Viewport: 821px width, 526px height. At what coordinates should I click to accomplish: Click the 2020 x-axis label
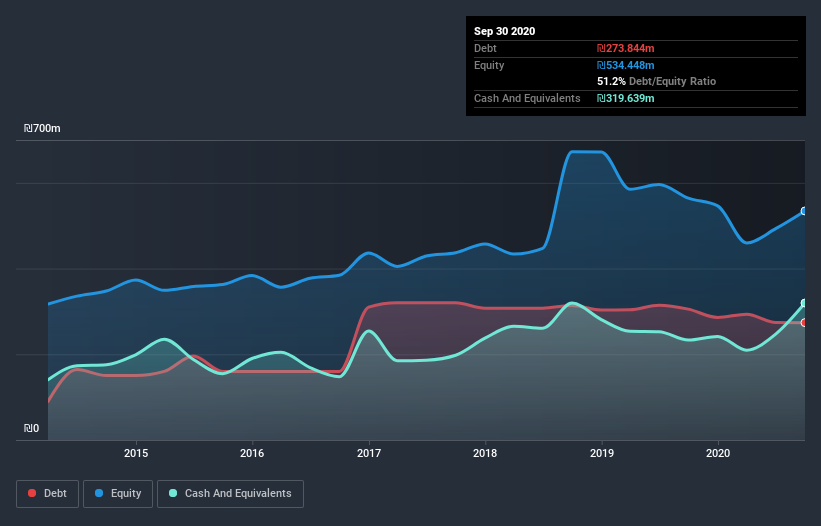718,453
